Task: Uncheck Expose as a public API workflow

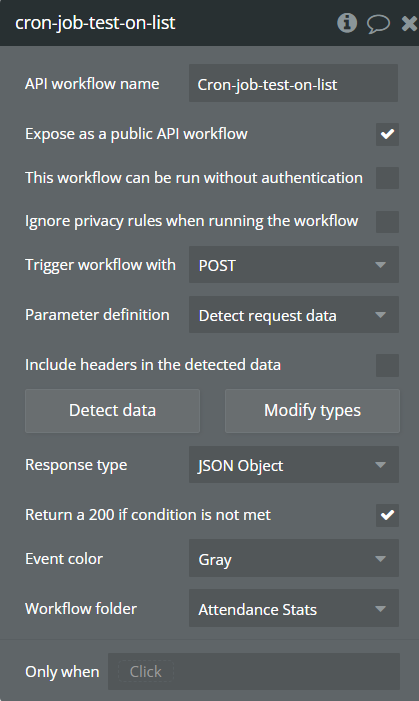Action: click(387, 134)
